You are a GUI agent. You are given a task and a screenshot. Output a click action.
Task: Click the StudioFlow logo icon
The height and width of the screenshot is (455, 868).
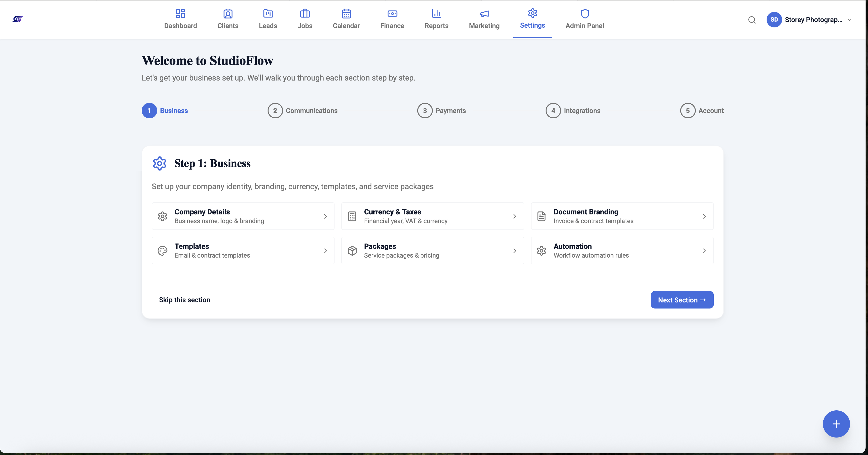[x=17, y=19]
